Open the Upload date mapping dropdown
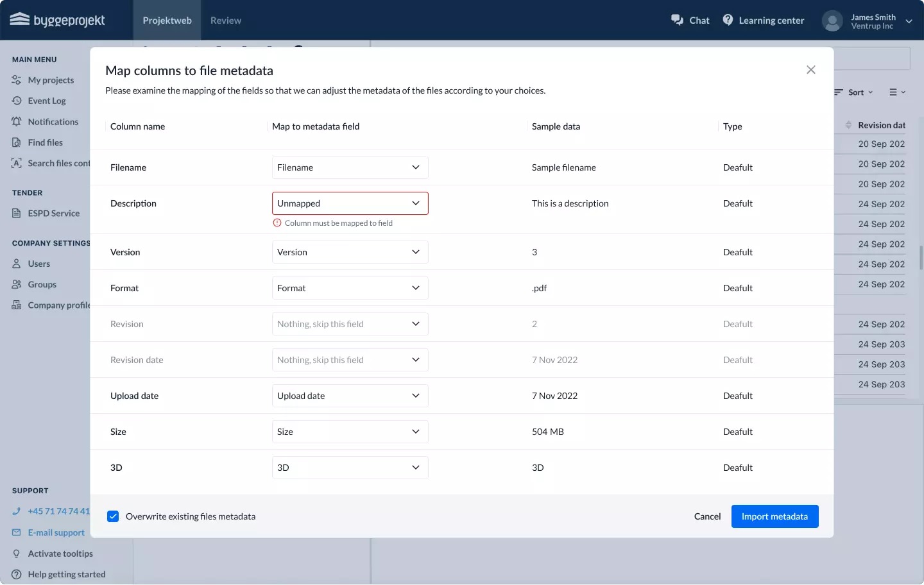 [350, 396]
